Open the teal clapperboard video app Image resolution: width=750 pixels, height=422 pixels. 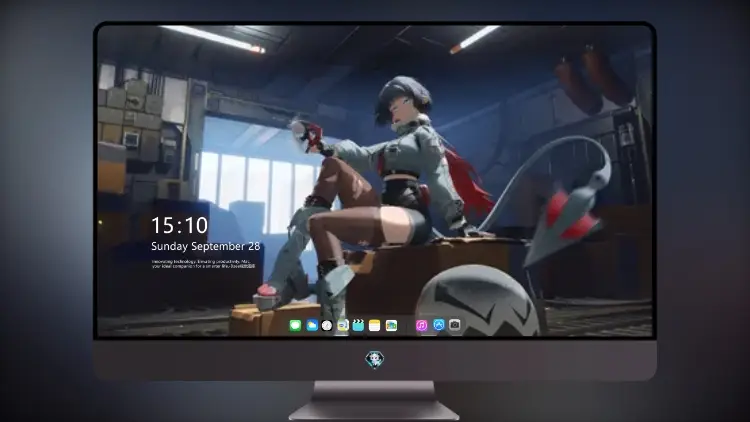358,325
